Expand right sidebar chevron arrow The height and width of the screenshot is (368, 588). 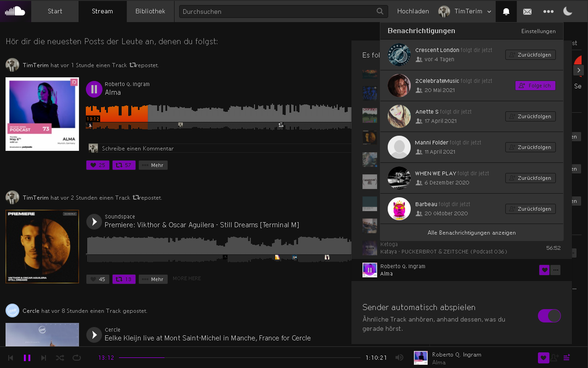tap(579, 70)
